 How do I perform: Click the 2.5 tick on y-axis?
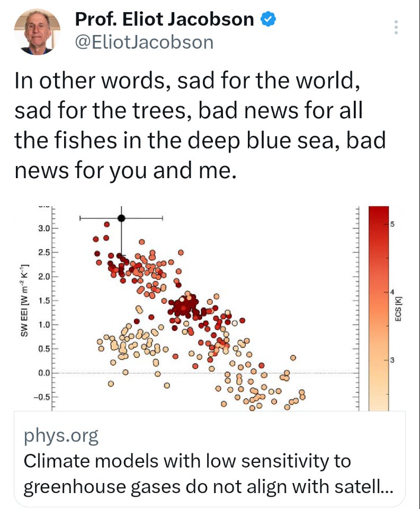43,252
